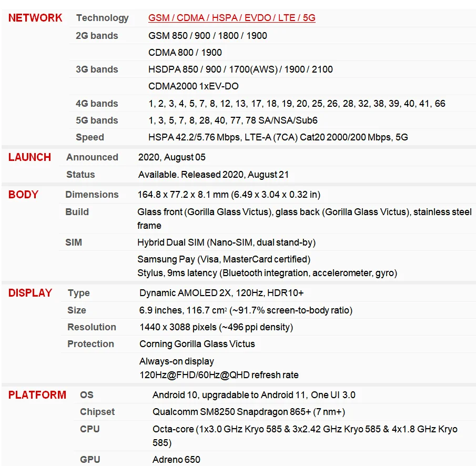Click the display Type label
476x466 pixels.
coord(78,293)
